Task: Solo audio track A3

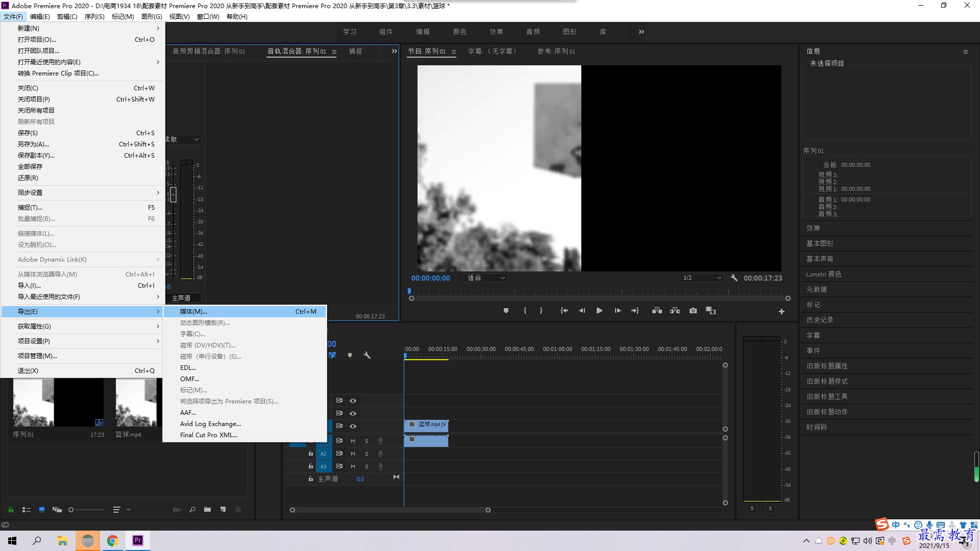Action: pyautogui.click(x=366, y=466)
